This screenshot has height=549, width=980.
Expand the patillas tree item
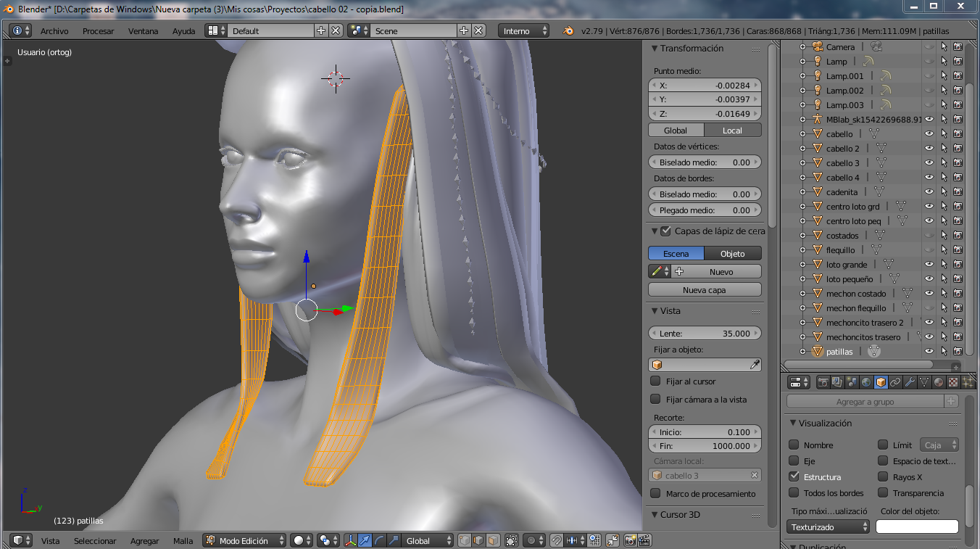(802, 352)
